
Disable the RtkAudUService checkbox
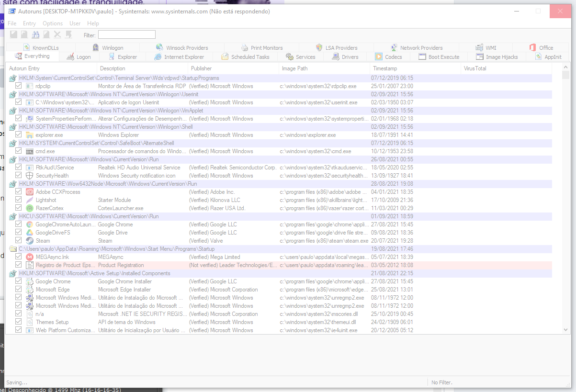tap(19, 168)
